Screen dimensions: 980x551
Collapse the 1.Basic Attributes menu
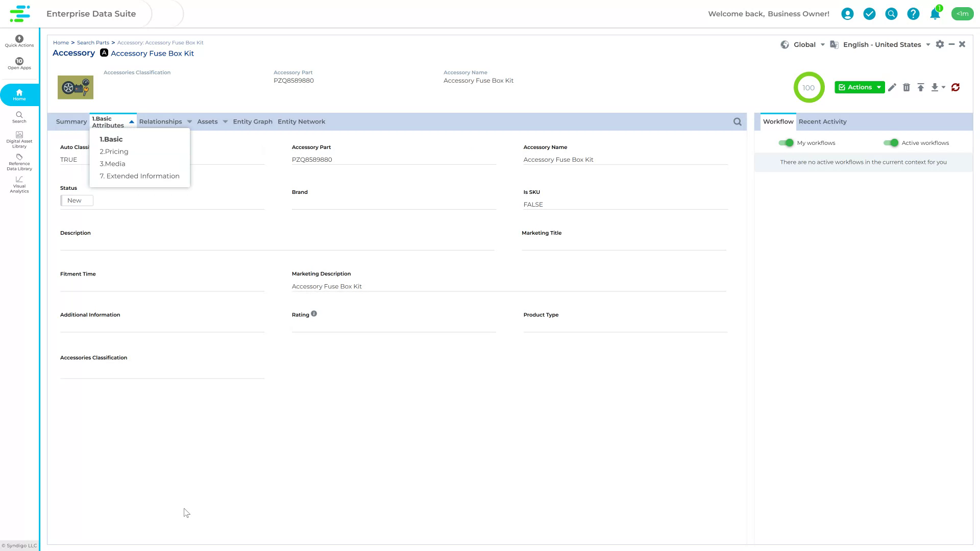(x=131, y=121)
